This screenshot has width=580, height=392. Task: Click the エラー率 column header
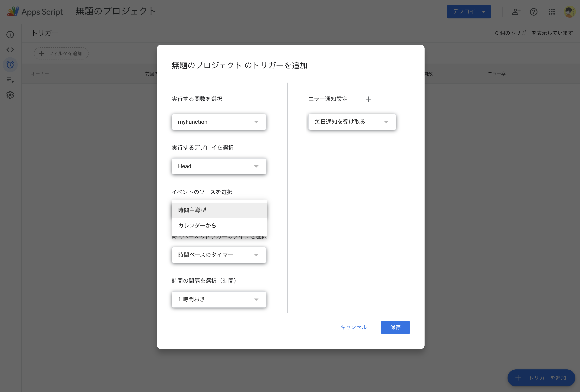(x=497, y=74)
